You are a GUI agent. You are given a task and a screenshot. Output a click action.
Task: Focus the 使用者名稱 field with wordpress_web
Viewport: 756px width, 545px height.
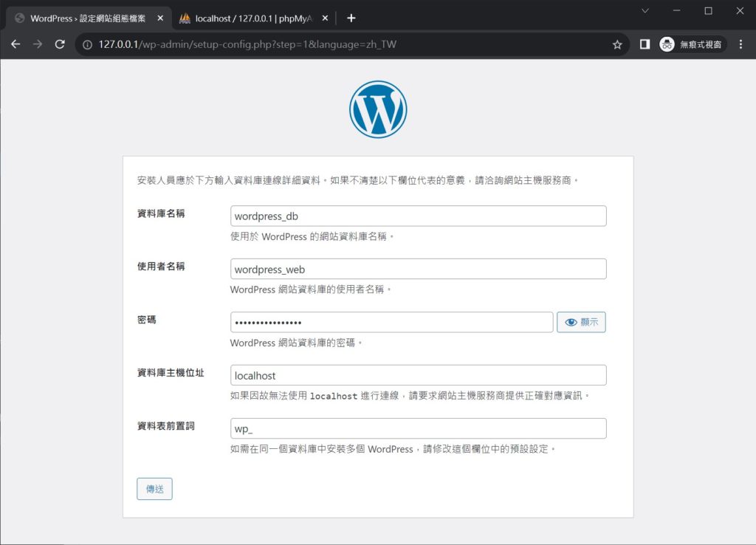(418, 269)
